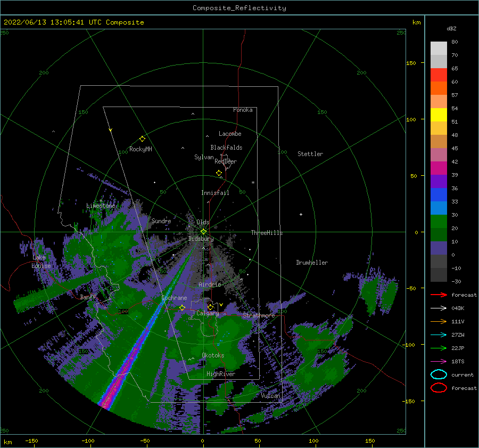The height and width of the screenshot is (448, 479).
Task: Click the Lacombe city label
Action: pyautogui.click(x=230, y=134)
